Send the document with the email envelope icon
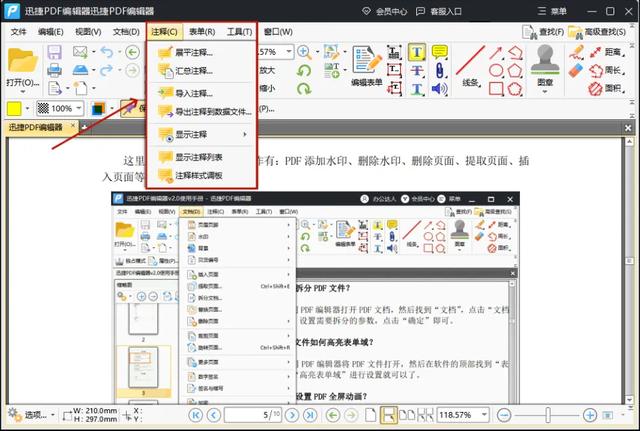Image resolution: width=640 pixels, height=431 pixels. pyautogui.click(x=80, y=52)
